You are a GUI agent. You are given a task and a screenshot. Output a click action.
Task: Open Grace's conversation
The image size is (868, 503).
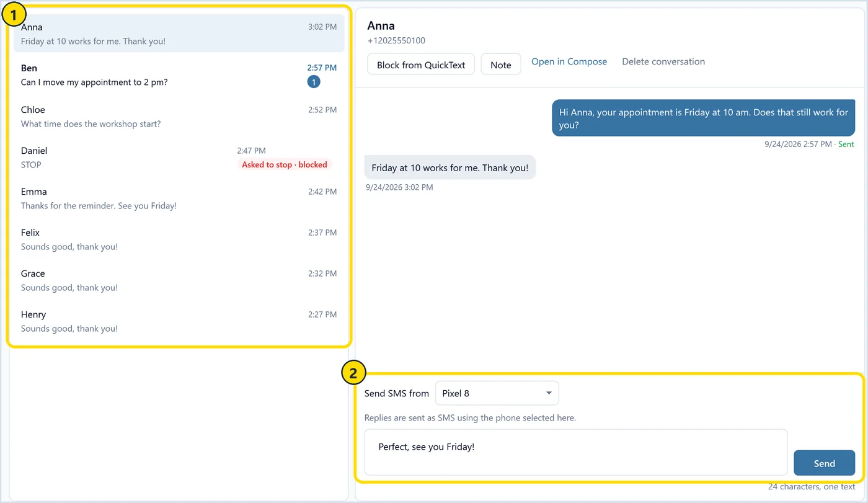coord(179,280)
